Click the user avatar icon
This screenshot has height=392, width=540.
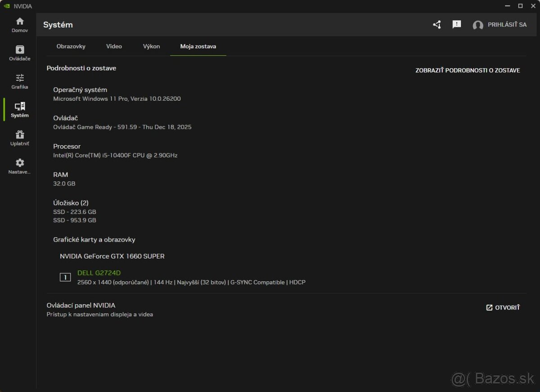click(x=478, y=25)
